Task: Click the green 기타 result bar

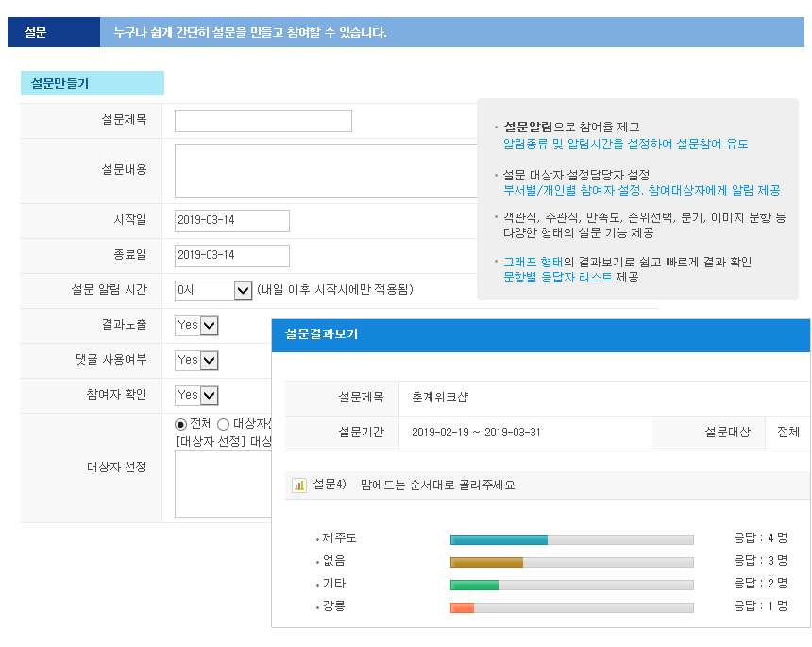Action: pyautogui.click(x=474, y=585)
